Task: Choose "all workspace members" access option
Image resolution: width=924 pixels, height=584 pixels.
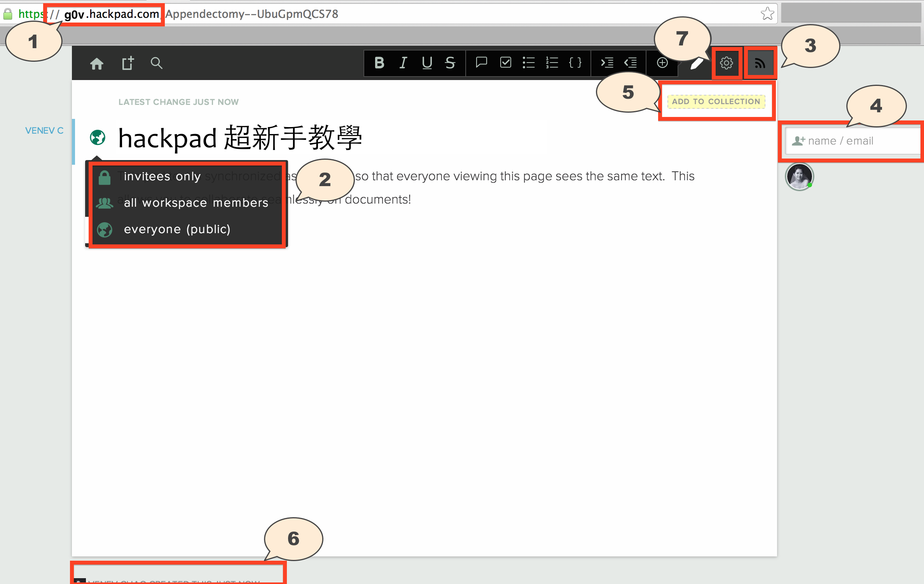Action: point(196,203)
